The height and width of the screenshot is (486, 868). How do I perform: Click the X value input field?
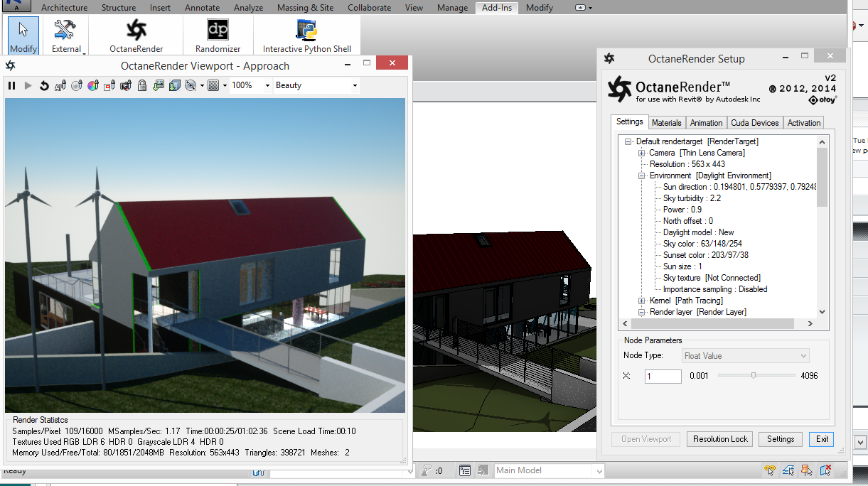click(663, 376)
